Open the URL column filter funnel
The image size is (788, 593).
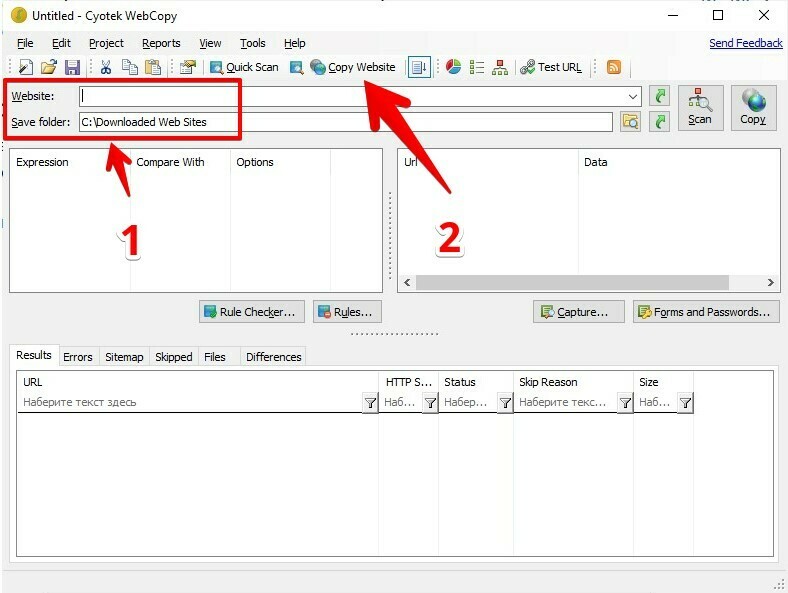click(370, 403)
